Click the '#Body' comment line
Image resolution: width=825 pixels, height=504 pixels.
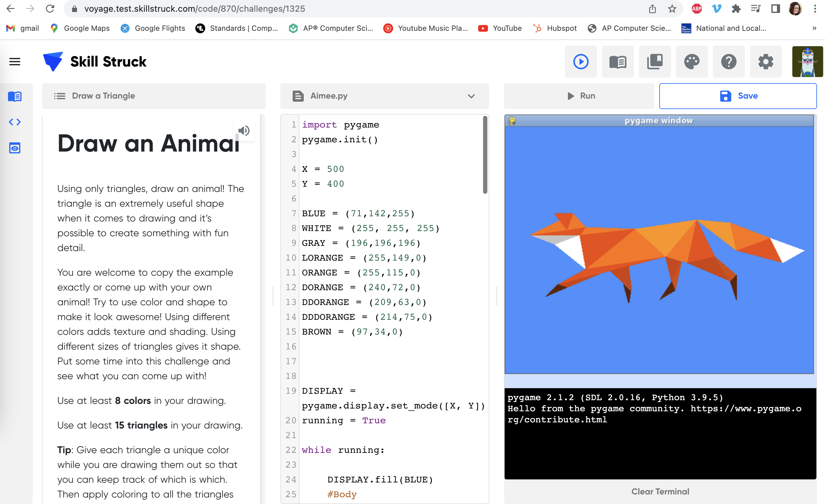point(342,494)
